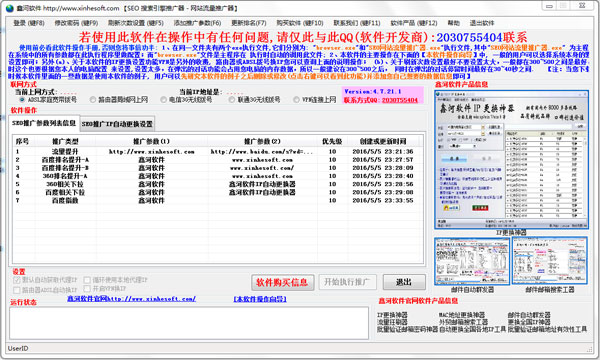Click 软件购买信息 button

tap(282, 282)
